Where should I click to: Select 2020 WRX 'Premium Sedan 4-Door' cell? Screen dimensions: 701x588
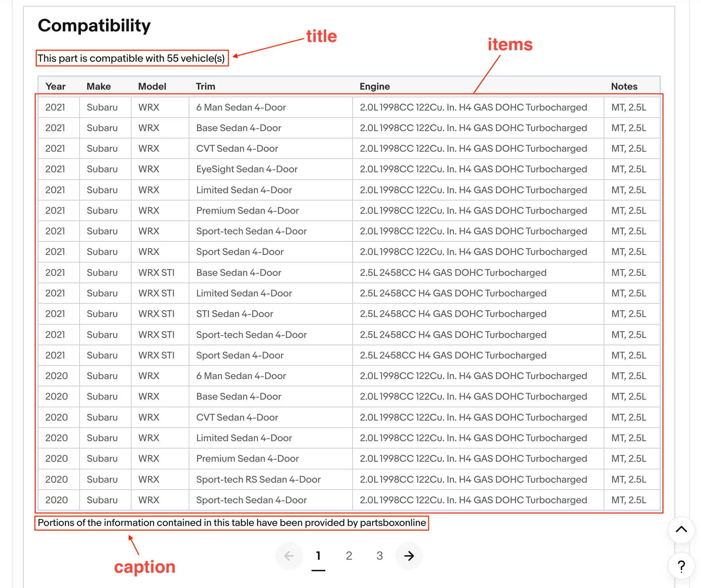pyautogui.click(x=271, y=459)
